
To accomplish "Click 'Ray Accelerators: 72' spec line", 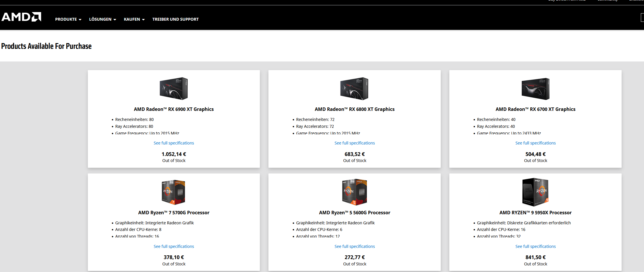I will 315,126.
